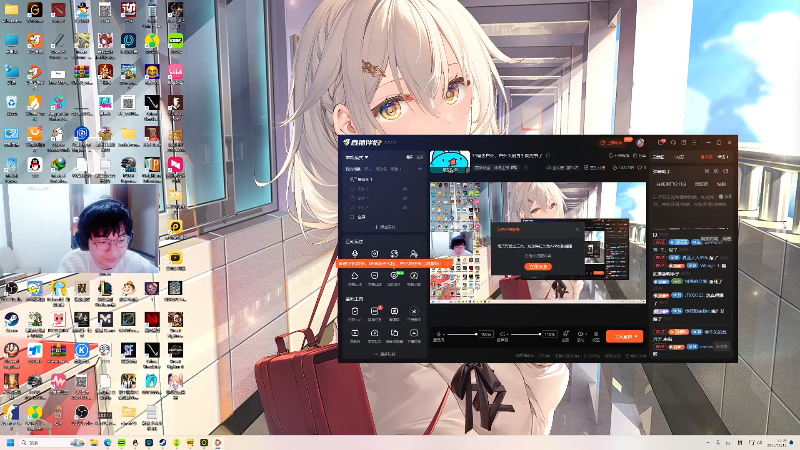Mute the microphone via bottom bar mic icon
The width and height of the screenshot is (800, 450).
tap(438, 334)
